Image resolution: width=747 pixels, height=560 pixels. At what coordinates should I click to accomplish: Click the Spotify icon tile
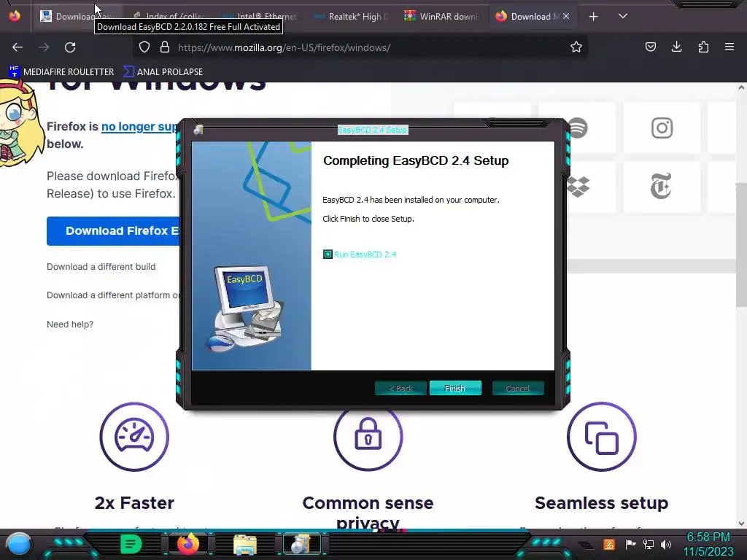point(578,128)
